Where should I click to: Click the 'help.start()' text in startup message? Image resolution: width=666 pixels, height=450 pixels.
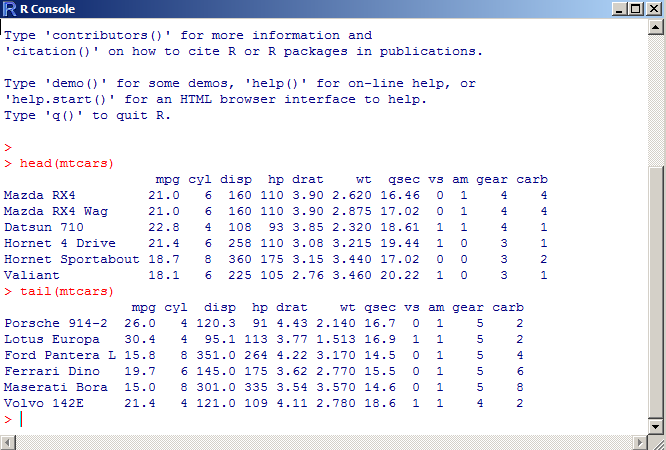click(59, 100)
